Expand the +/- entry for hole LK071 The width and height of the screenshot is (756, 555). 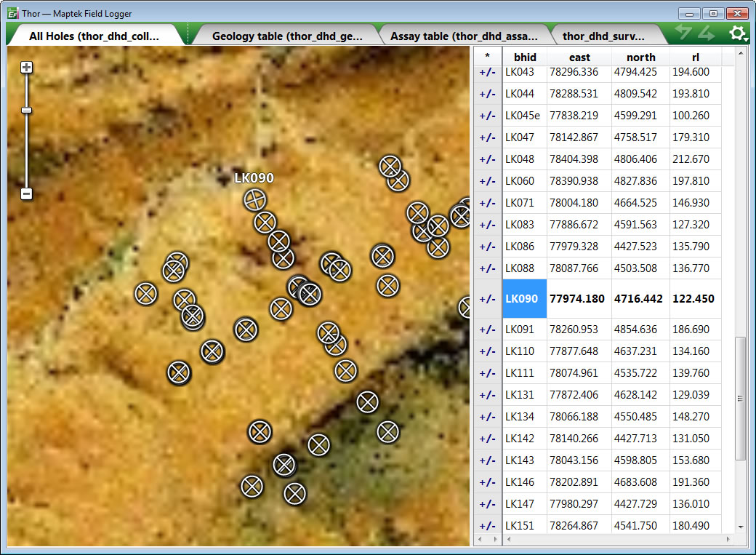tap(487, 203)
